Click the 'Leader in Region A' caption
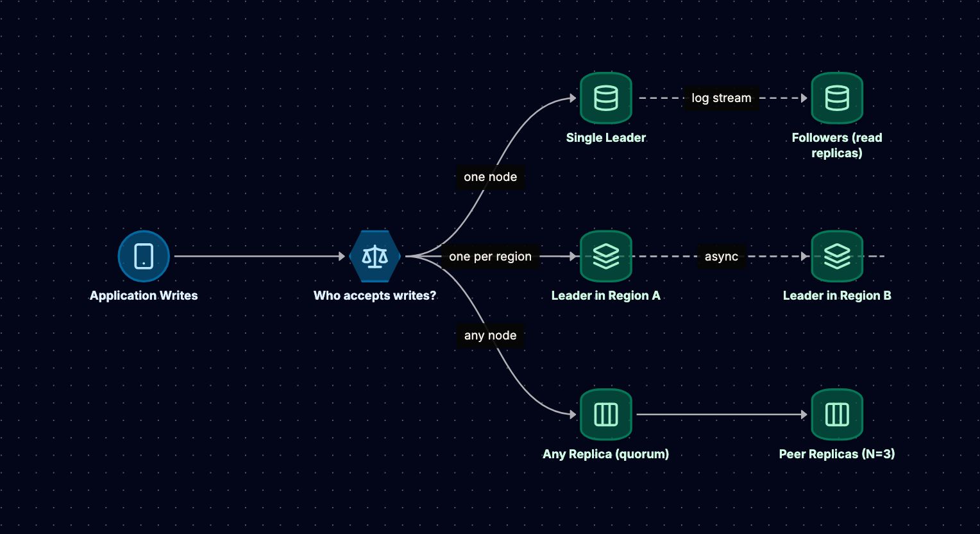This screenshot has width=980, height=534. tap(606, 296)
